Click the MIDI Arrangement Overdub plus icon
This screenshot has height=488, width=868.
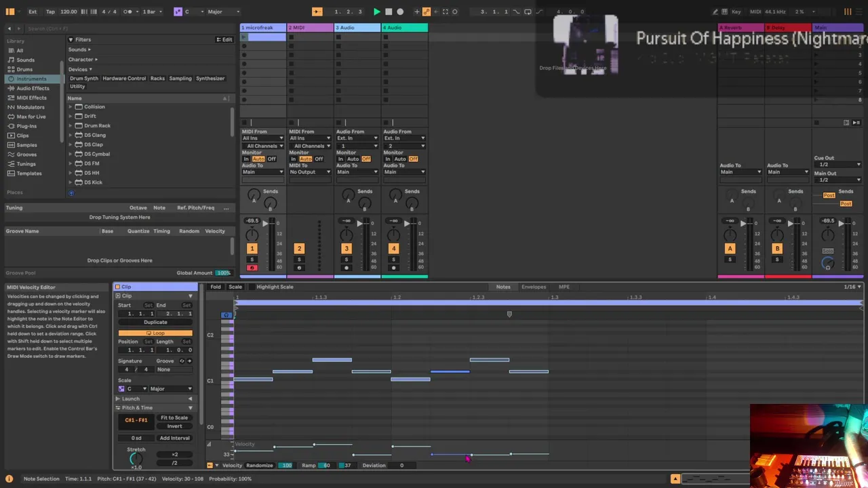418,12
